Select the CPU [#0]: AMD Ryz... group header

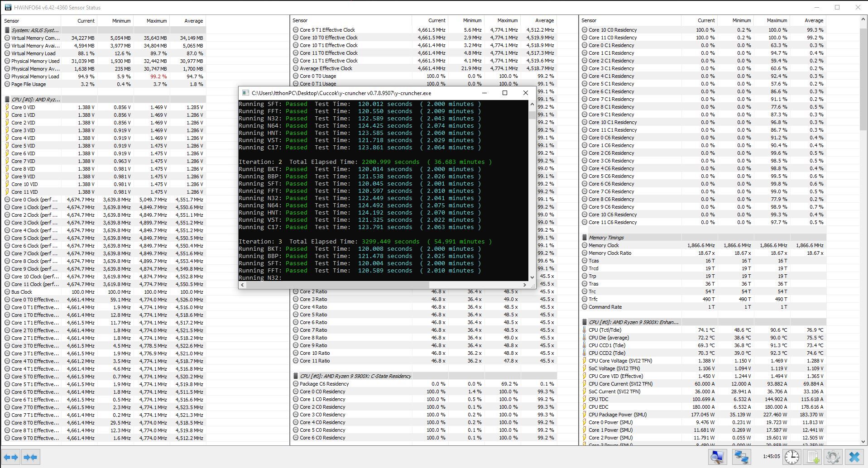click(x=104, y=100)
